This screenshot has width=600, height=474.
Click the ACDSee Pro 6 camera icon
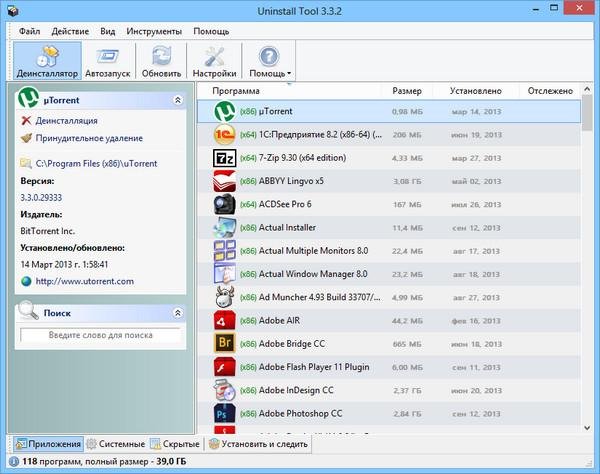pyautogui.click(x=225, y=204)
